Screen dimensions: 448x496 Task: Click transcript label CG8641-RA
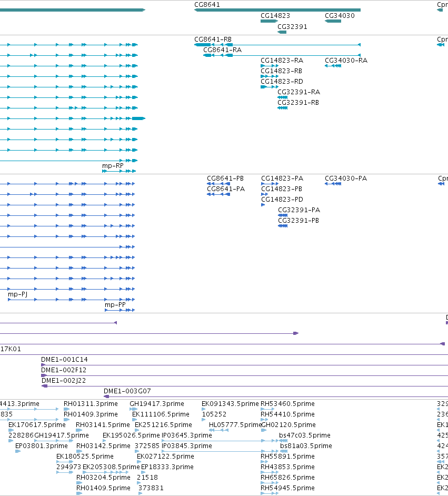pyautogui.click(x=222, y=49)
